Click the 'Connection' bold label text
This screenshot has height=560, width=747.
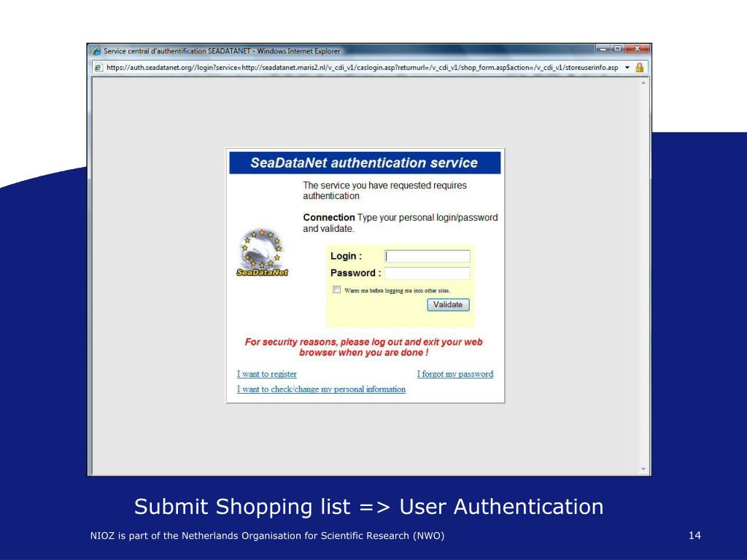tap(329, 217)
